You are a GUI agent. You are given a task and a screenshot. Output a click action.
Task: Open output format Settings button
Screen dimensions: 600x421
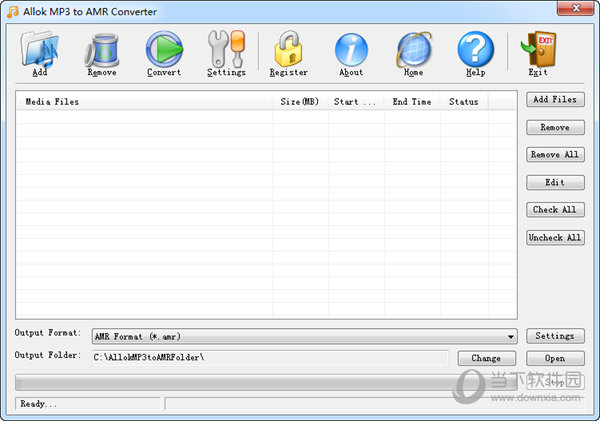[555, 336]
